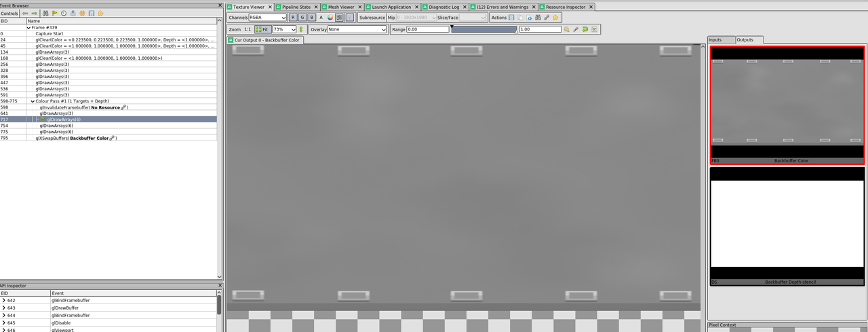Click the link icon next to Backbuffer Color event
The width and height of the screenshot is (868, 332).
pos(112,138)
